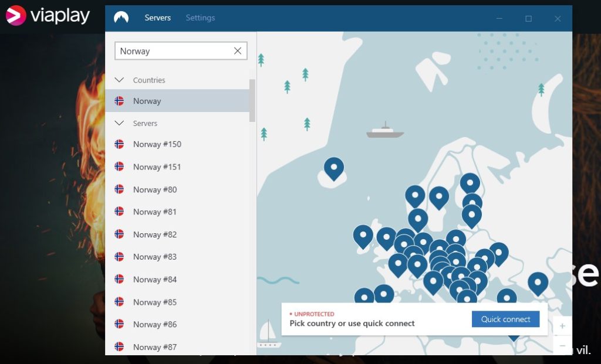Click the flag icon beside Norway #83
This screenshot has width=601, height=364.
119,257
